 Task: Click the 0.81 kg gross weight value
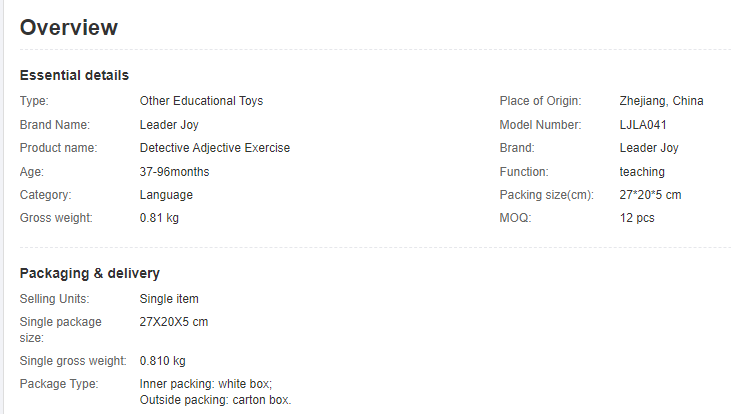click(160, 218)
